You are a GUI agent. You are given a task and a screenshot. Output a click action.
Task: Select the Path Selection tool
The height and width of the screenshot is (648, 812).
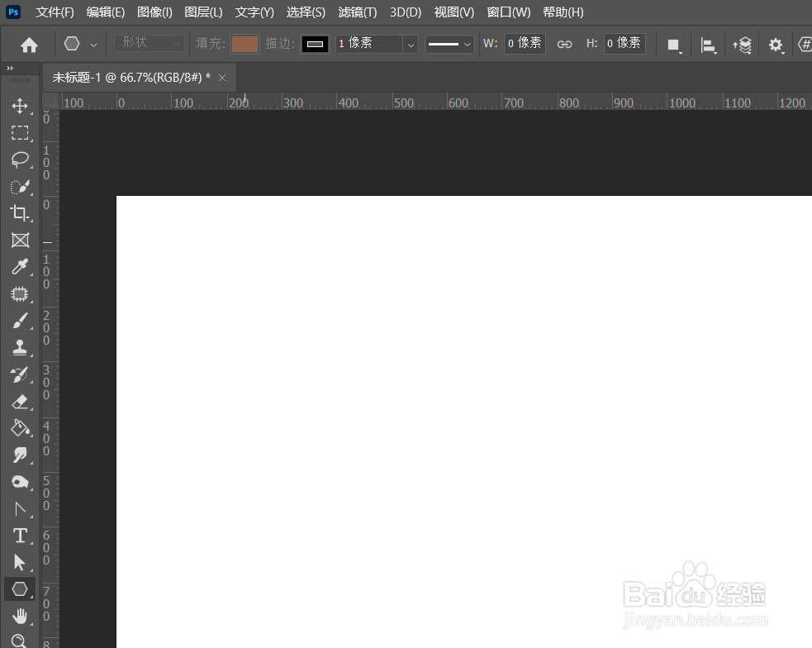20,562
